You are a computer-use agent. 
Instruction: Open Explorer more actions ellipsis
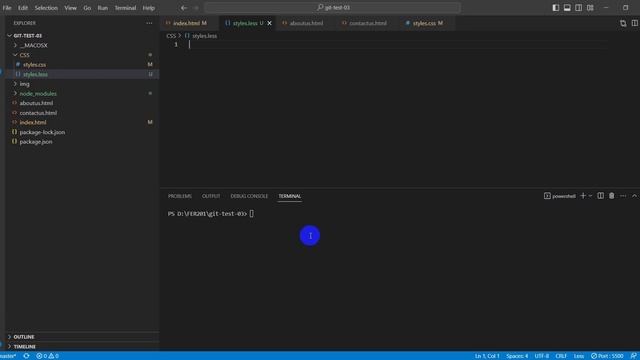click(149, 23)
